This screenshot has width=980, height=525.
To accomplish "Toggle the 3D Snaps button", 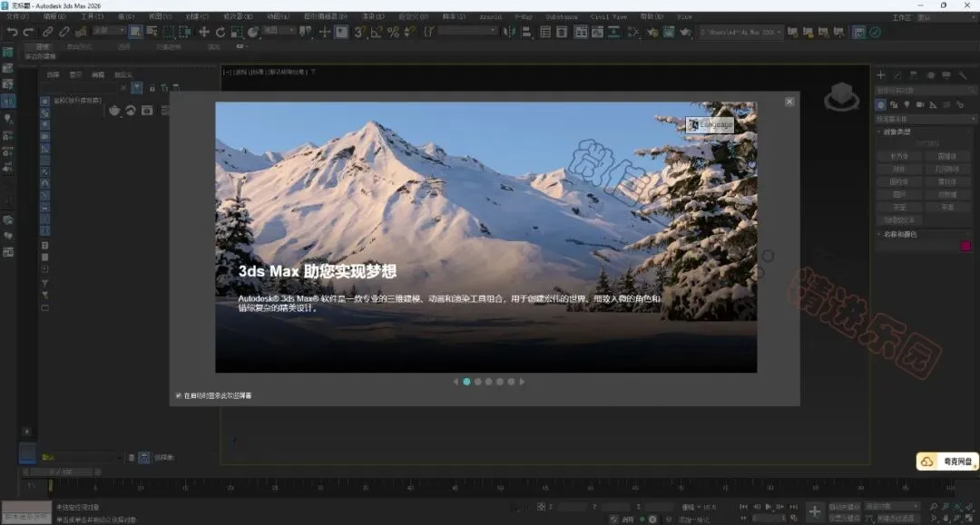I will tap(360, 32).
